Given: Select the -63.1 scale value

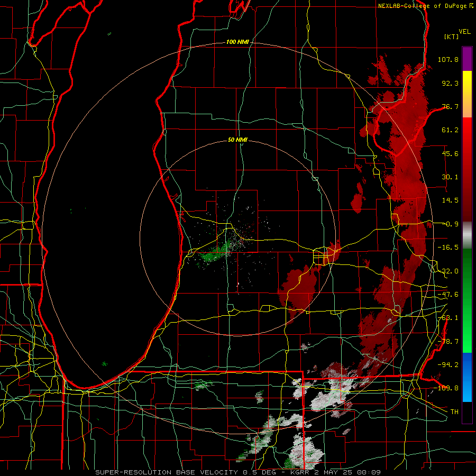Looking at the screenshot, I should click(x=448, y=318).
